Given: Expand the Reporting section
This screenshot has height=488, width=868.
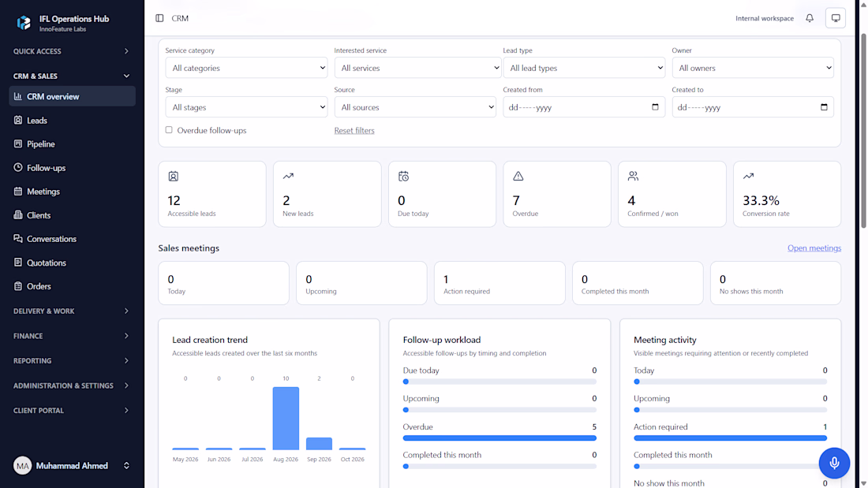Looking at the screenshot, I should pos(72,361).
